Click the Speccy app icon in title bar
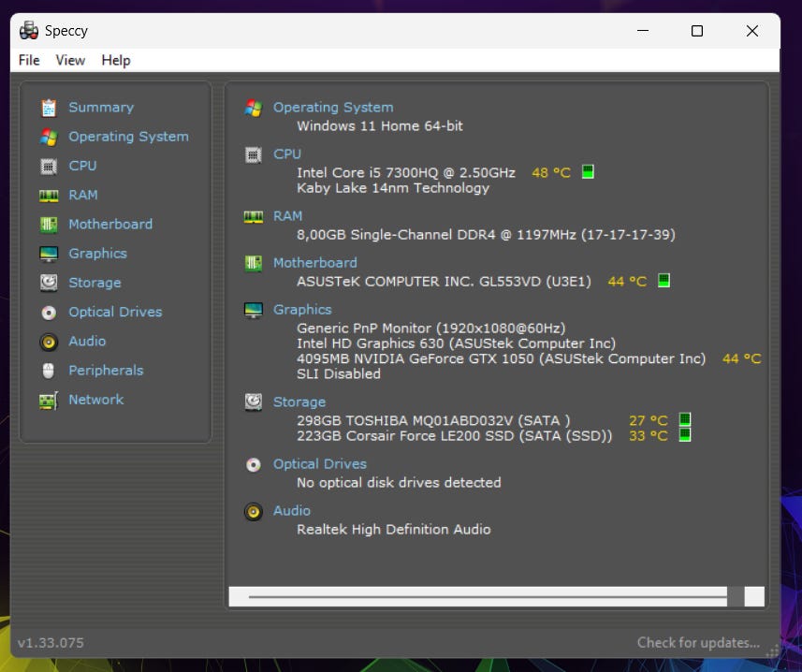Image resolution: width=802 pixels, height=672 pixels. (29, 31)
